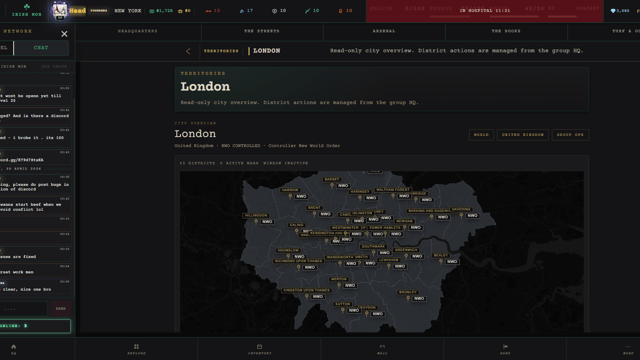Click the NWO tag beside Hillingdon

point(267,222)
